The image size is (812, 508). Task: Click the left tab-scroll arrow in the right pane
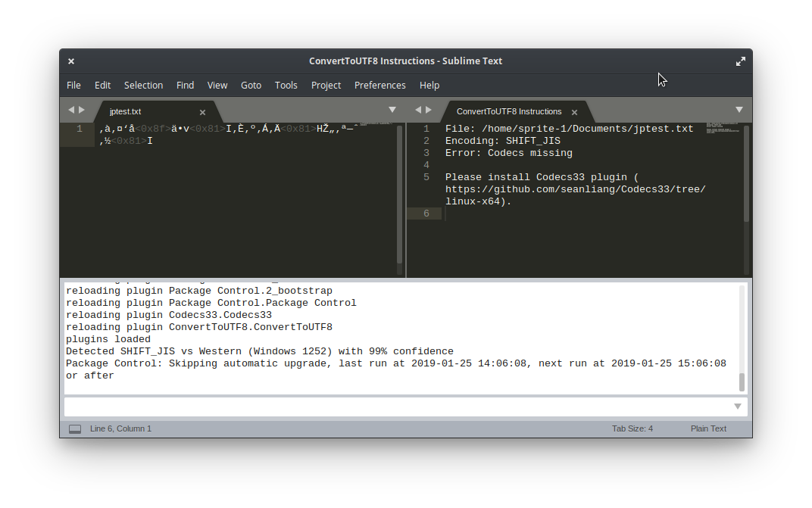(418, 109)
